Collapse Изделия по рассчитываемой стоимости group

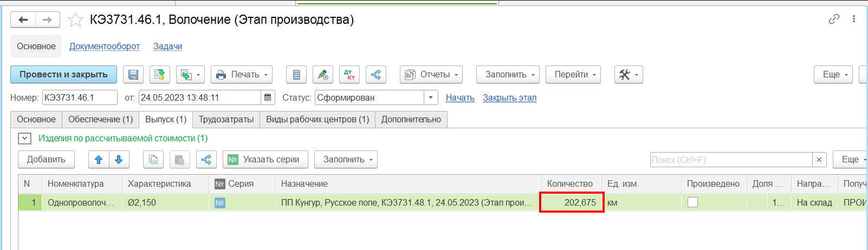click(24, 139)
